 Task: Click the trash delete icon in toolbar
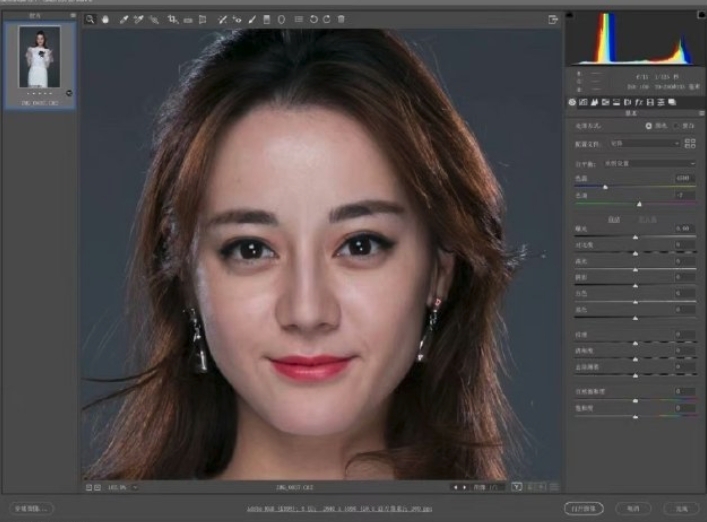tap(341, 19)
